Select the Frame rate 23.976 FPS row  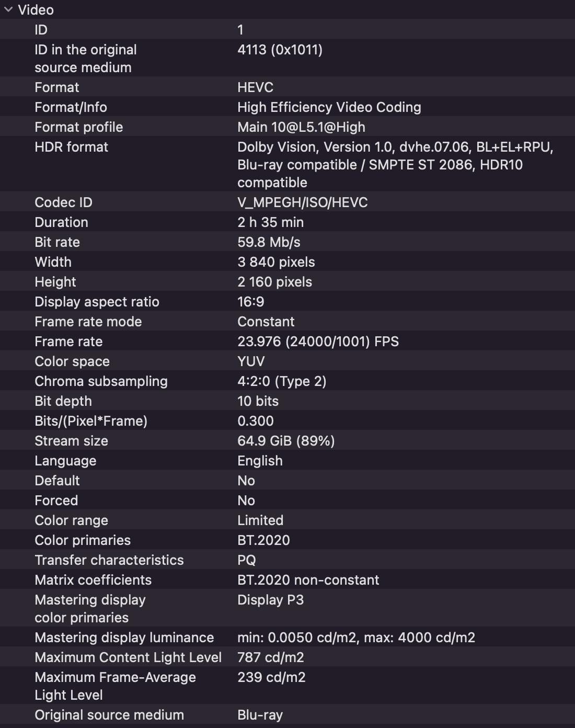(287, 341)
